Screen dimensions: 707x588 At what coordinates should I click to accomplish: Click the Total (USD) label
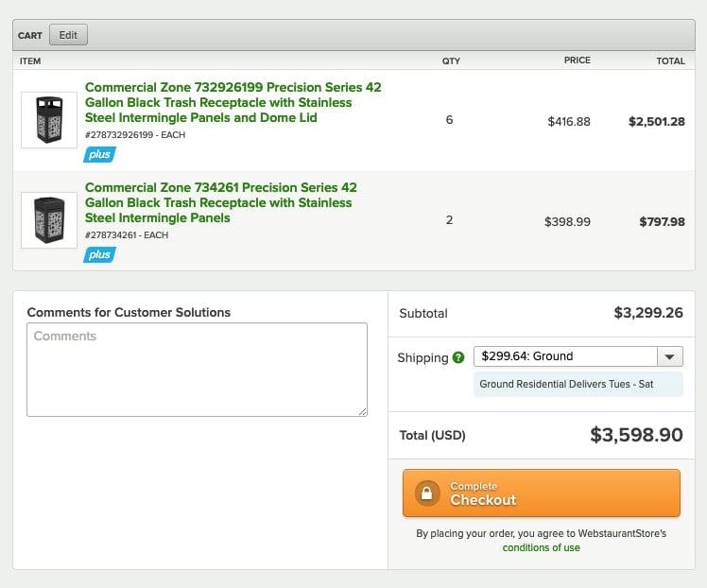click(x=432, y=435)
